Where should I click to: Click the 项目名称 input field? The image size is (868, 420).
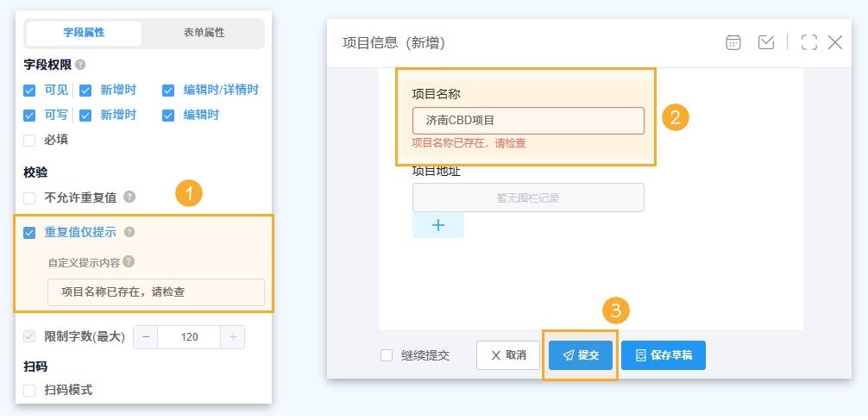(x=528, y=121)
